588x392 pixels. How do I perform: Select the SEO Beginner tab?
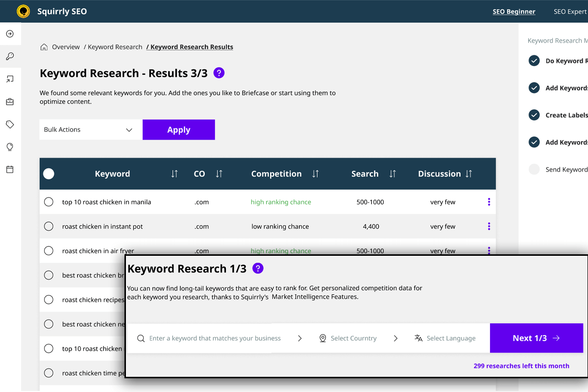tap(514, 11)
